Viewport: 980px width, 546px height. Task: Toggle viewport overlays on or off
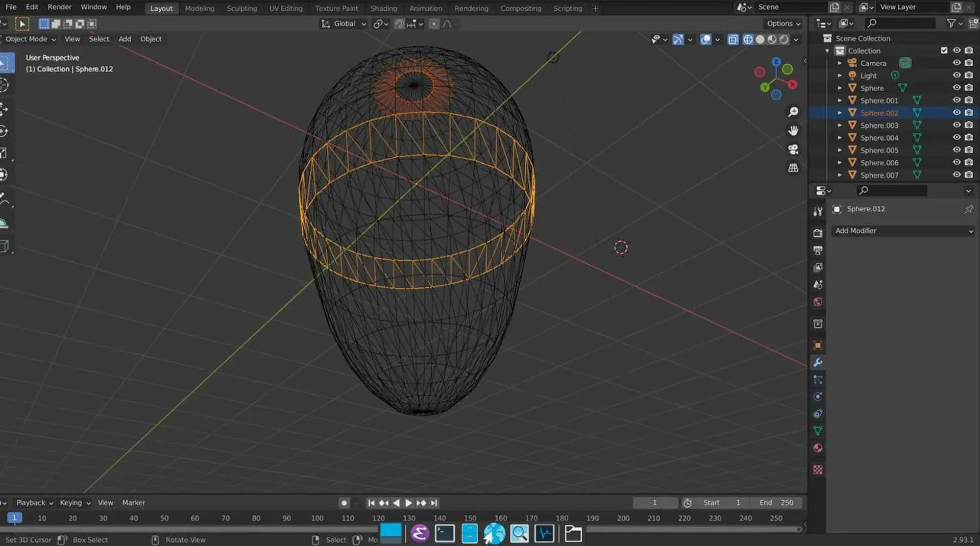click(705, 39)
